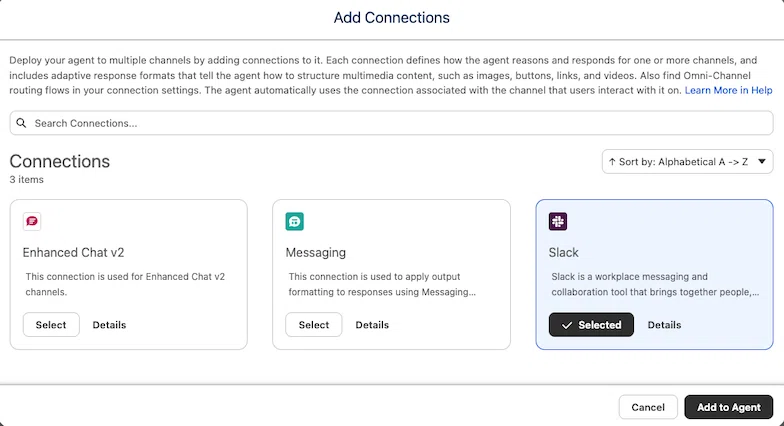784x426 pixels.
Task: Click the sort dropdown caret arrow
Action: click(762, 162)
